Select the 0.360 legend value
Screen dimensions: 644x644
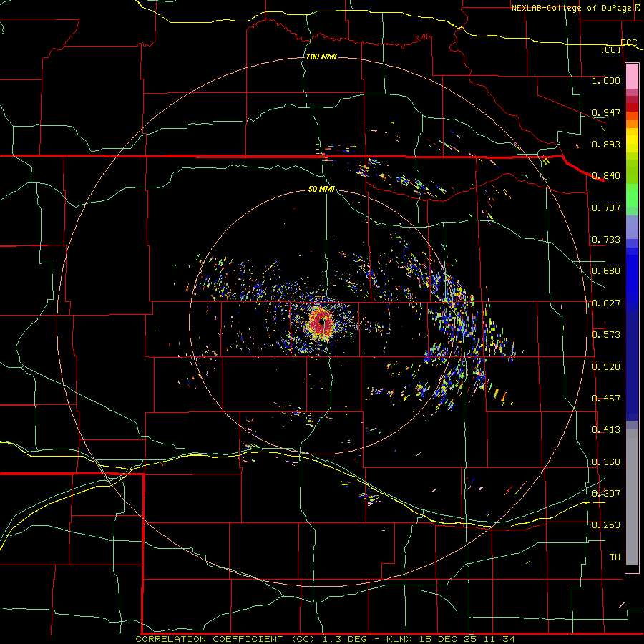click(606, 462)
